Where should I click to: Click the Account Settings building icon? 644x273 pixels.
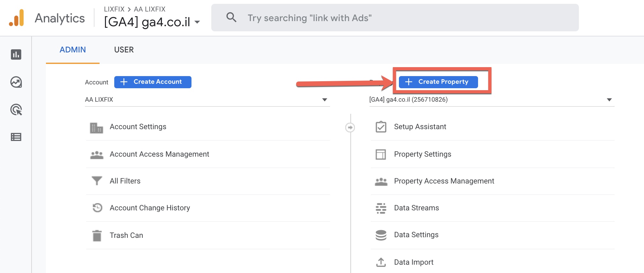click(x=96, y=128)
